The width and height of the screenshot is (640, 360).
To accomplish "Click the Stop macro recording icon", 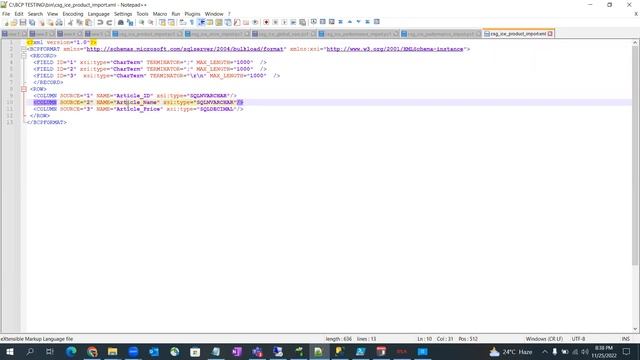I will click(275, 22).
